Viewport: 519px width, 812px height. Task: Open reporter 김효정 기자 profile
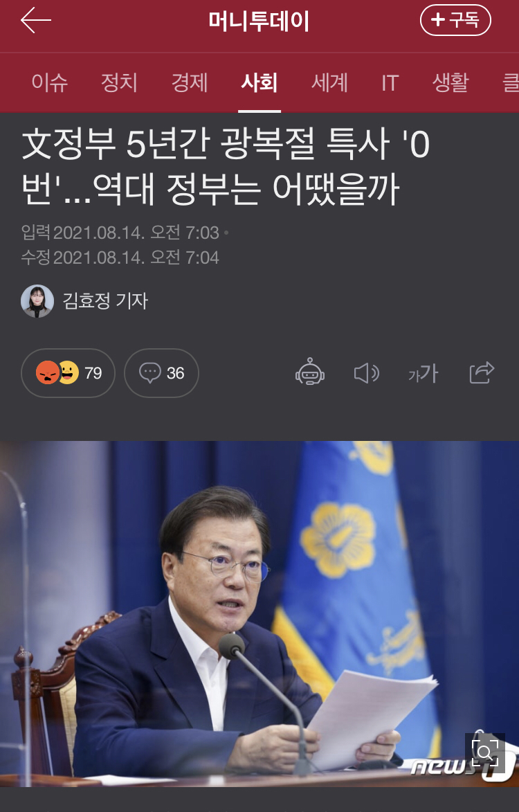click(x=106, y=300)
